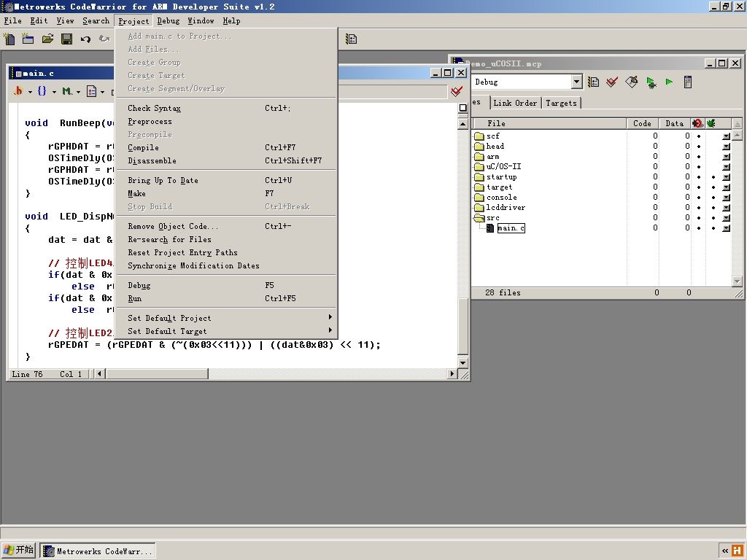
Task: Click the uC/OS-II folder icon
Action: click(x=479, y=167)
